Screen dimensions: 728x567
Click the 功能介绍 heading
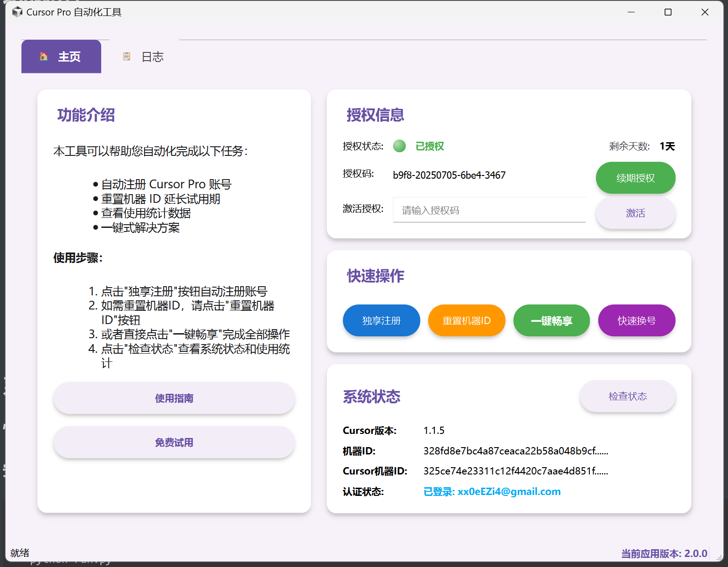[86, 115]
